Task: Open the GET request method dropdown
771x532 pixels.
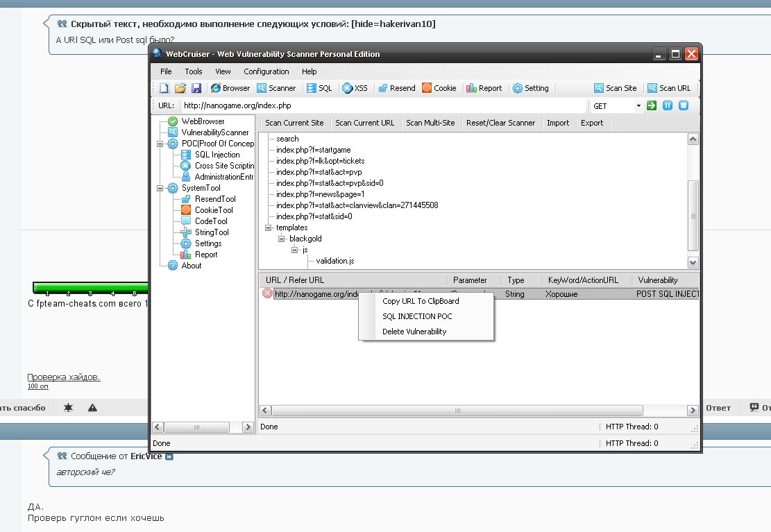Action: [x=638, y=105]
